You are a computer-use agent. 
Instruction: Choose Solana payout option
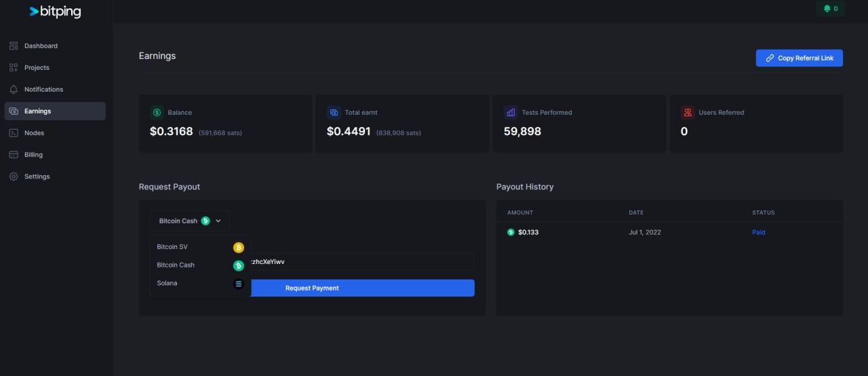pyautogui.click(x=167, y=283)
